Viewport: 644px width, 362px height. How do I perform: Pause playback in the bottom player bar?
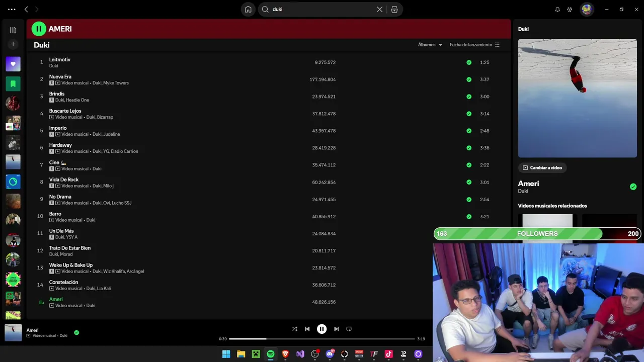321,329
